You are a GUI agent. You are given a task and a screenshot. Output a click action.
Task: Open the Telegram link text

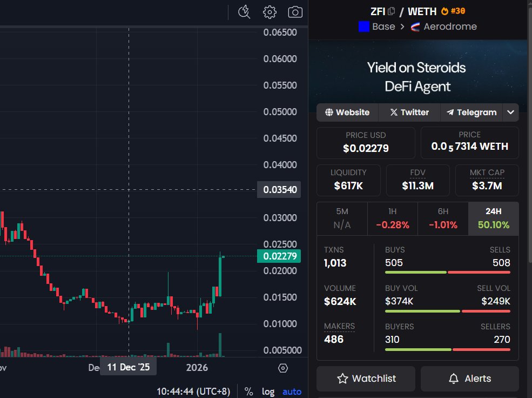click(477, 112)
